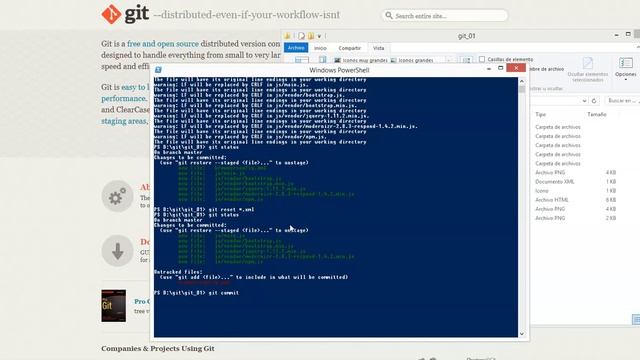
Task: Click the 'Companies & Projects Using Git' heading
Action: tap(158, 349)
